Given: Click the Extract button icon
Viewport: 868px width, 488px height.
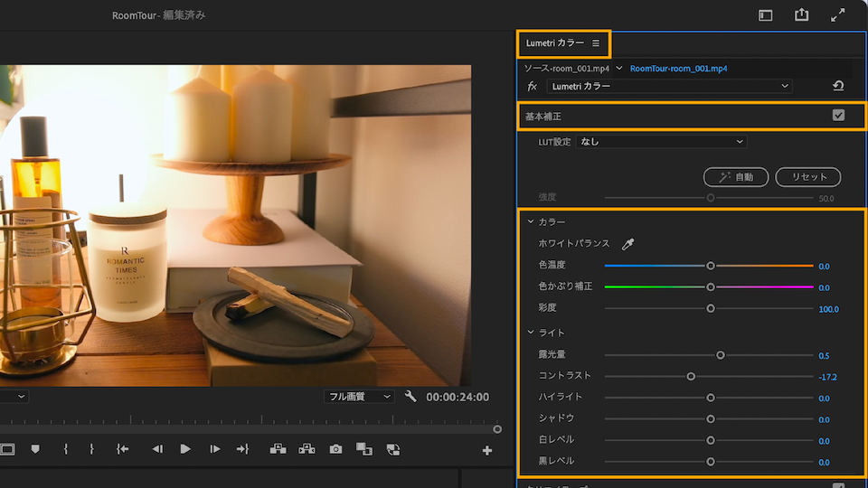Looking at the screenshot, I should (x=307, y=449).
